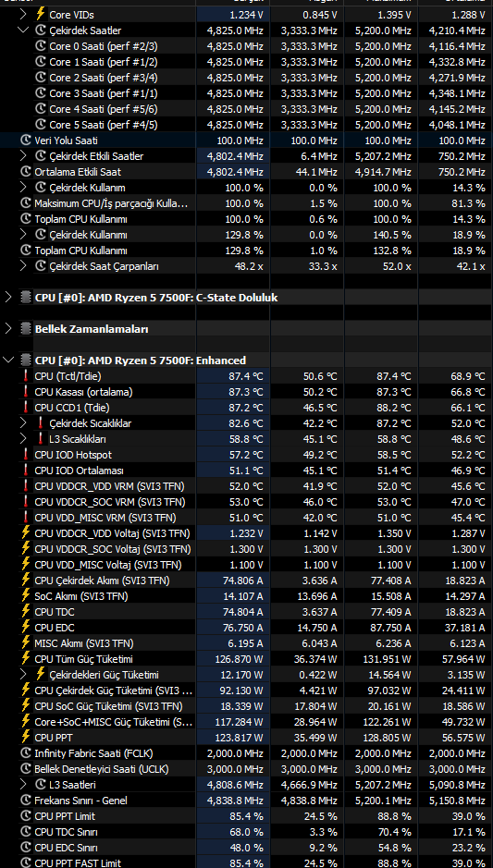Click the 81.3 % usage value
493x868 pixels.
coord(468,203)
